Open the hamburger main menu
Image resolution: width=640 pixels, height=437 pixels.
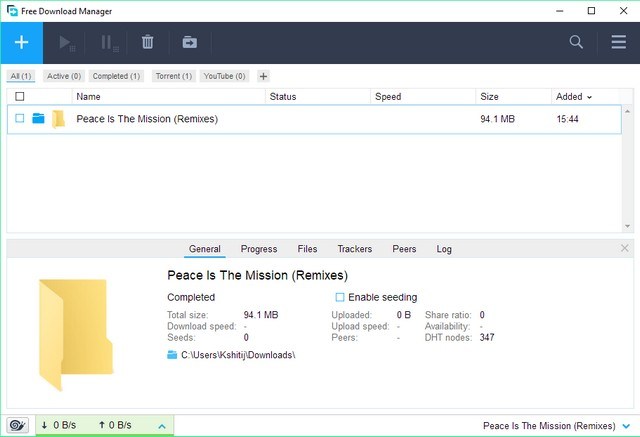[618, 42]
